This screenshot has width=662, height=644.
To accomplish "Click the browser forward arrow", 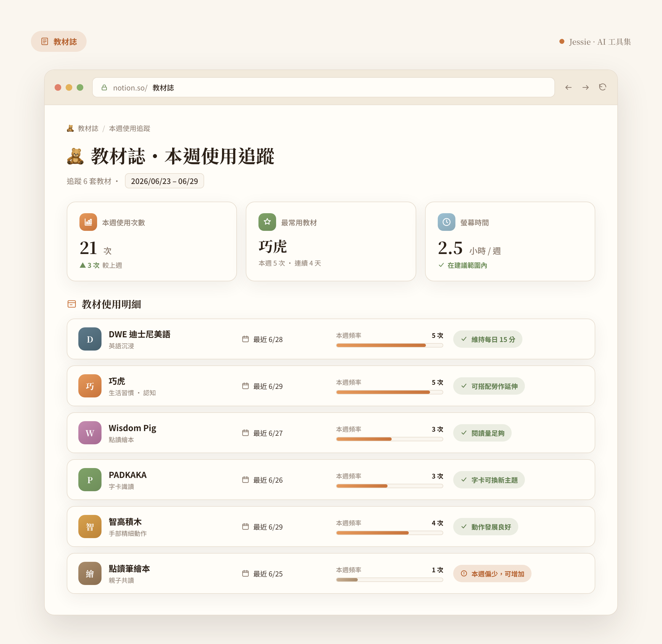I will pos(586,88).
